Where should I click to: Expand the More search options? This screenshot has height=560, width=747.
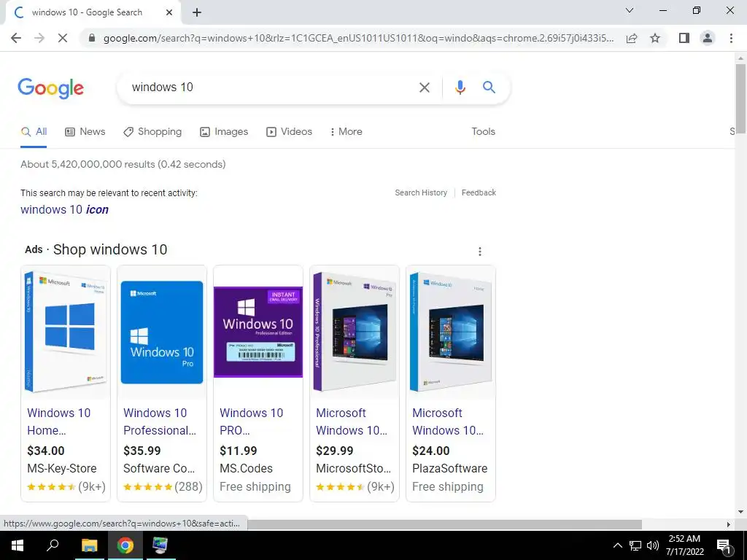coord(346,132)
